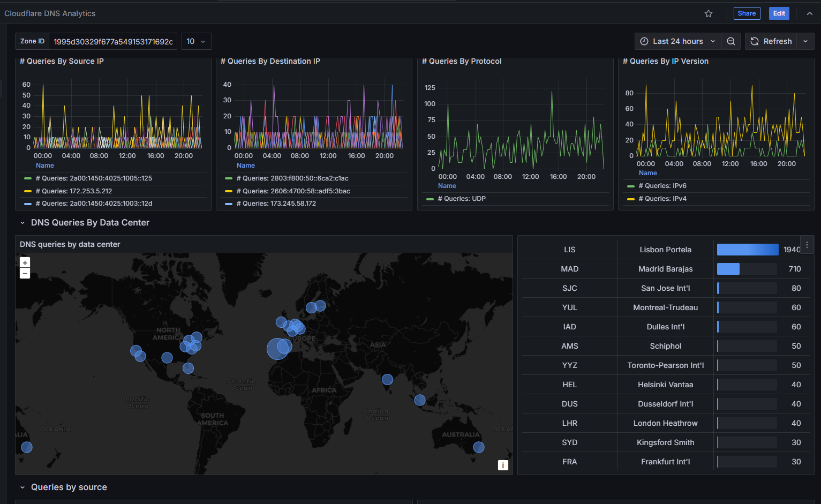The width and height of the screenshot is (821, 504).
Task: Click the LIS query count gauge bar
Action: click(x=747, y=249)
